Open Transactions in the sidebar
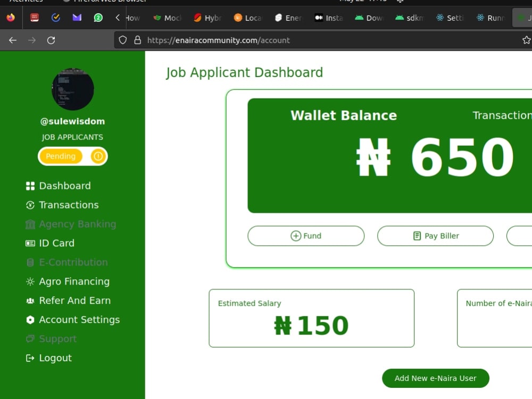 pos(62,205)
